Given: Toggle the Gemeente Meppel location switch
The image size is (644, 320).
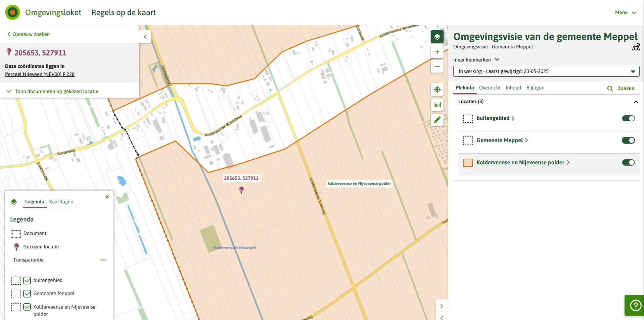Looking at the screenshot, I should (x=628, y=140).
